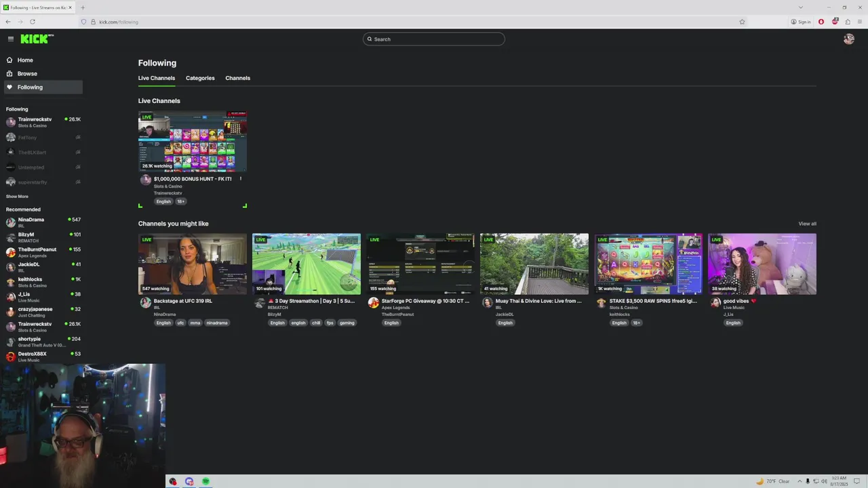Select Following in the sidebar
This screenshot has height=488, width=868.
point(43,87)
